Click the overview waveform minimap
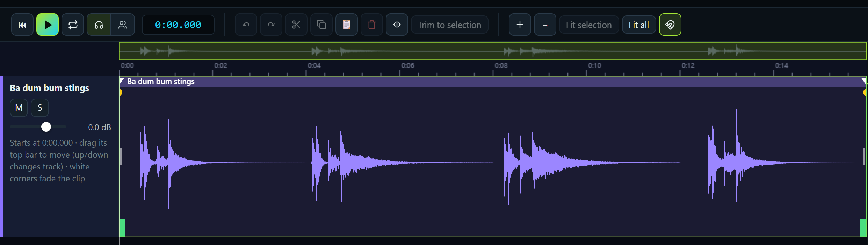Image resolution: width=868 pixels, height=245 pixels. coord(493,51)
